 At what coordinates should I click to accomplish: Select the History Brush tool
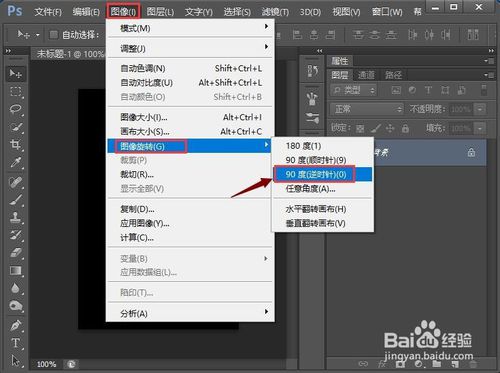click(x=15, y=235)
